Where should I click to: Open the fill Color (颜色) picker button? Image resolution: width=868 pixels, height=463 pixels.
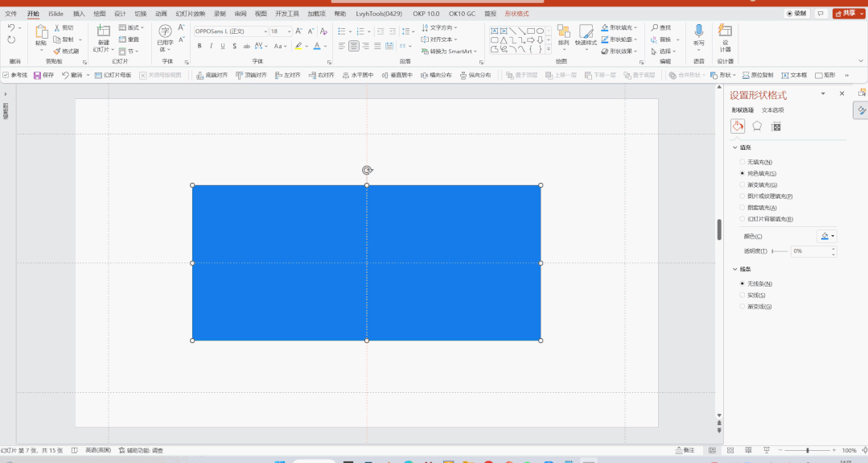[826, 236]
